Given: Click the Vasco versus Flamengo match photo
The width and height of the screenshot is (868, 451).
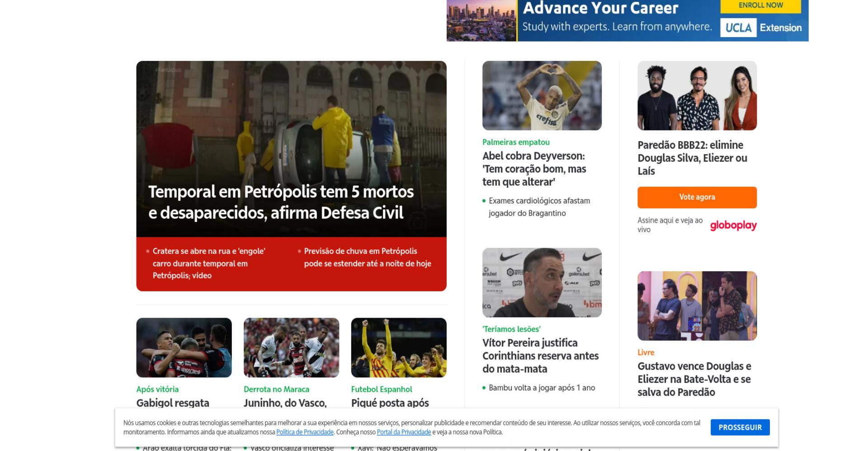Looking at the screenshot, I should click(291, 348).
